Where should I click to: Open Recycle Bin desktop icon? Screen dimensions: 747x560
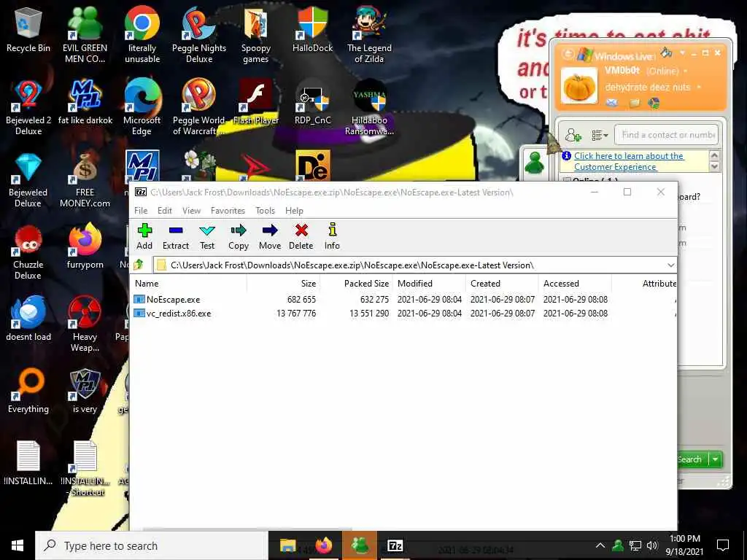28,29
